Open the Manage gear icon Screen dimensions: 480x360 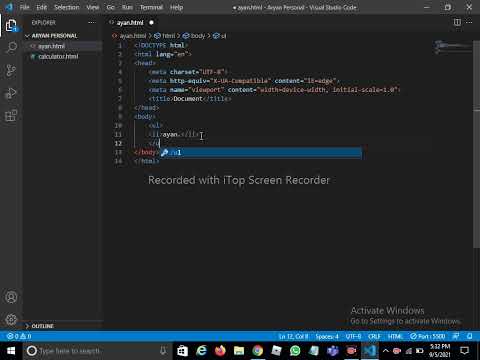[11, 319]
